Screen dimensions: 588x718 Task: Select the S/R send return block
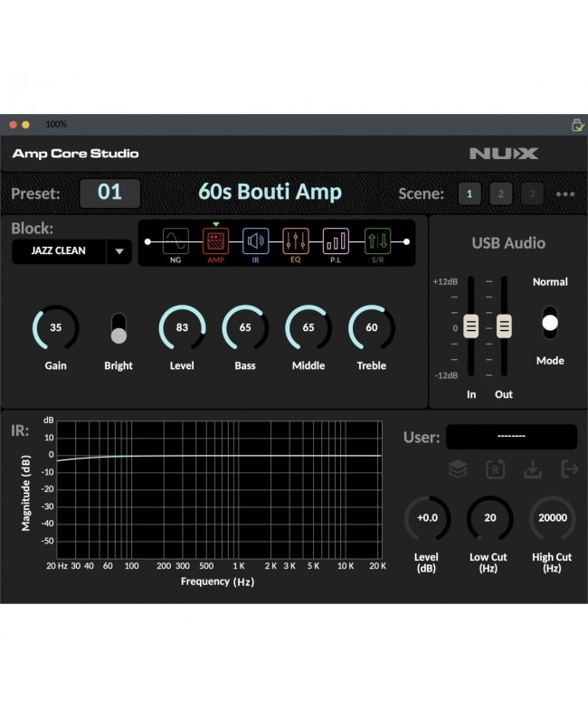tap(377, 241)
